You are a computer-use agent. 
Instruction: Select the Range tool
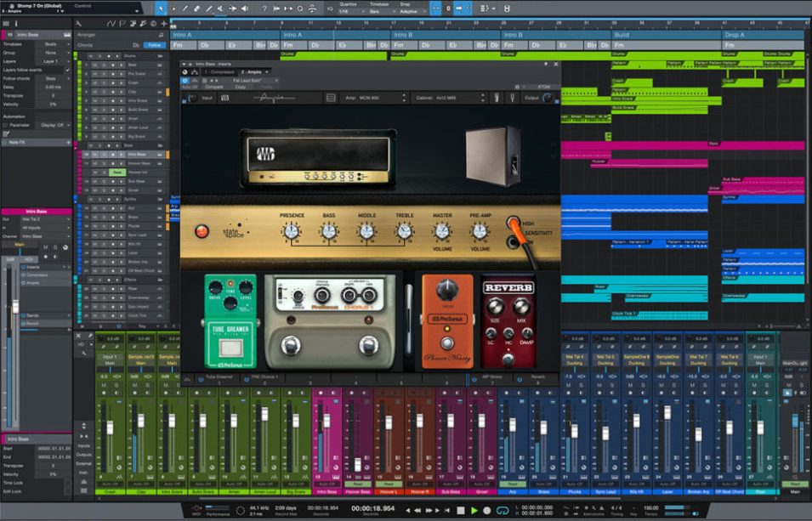click(173, 8)
